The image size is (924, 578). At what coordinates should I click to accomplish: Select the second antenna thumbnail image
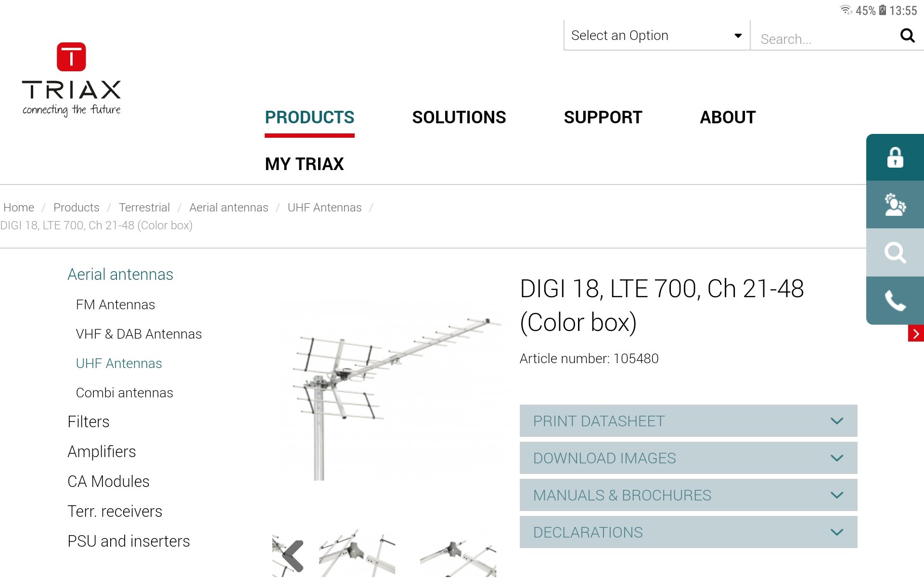point(357,553)
